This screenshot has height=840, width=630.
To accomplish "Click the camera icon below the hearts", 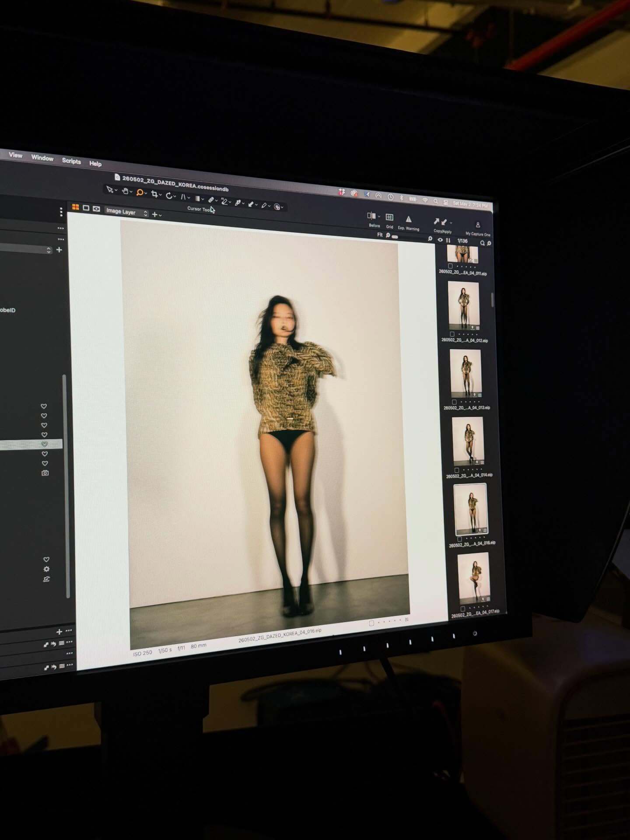I will click(x=45, y=473).
